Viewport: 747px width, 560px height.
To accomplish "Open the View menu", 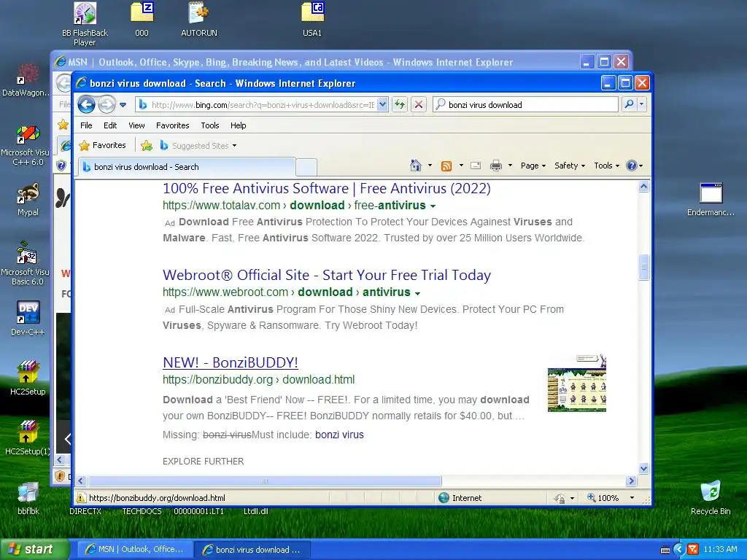I will 136,125.
